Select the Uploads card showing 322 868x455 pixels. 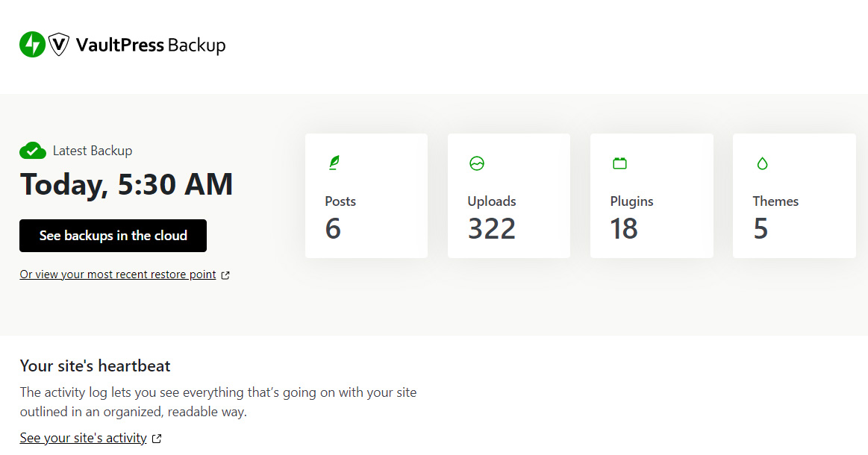point(508,195)
